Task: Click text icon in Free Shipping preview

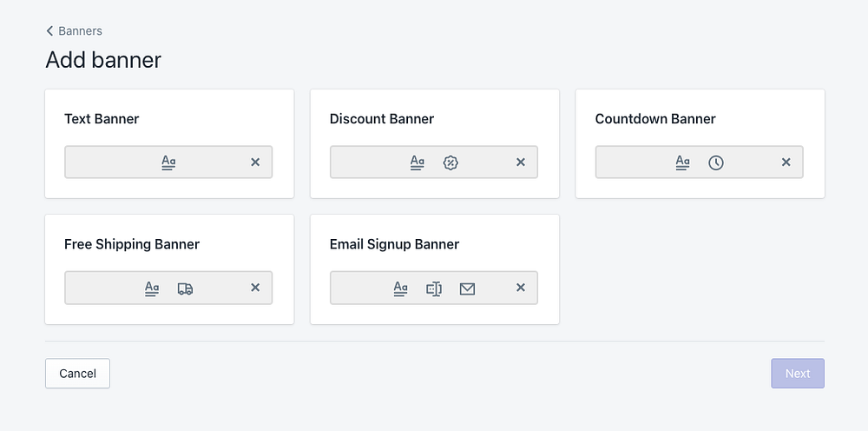Action: (152, 288)
